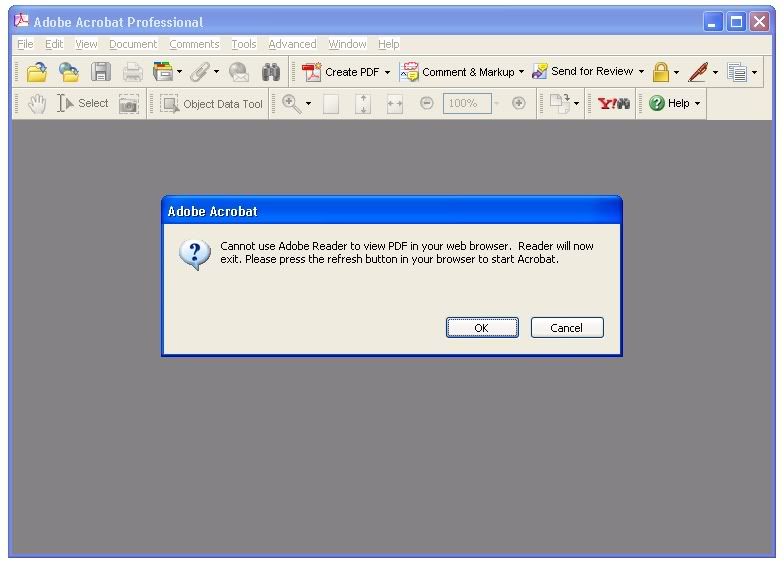Click the Print icon

click(132, 72)
